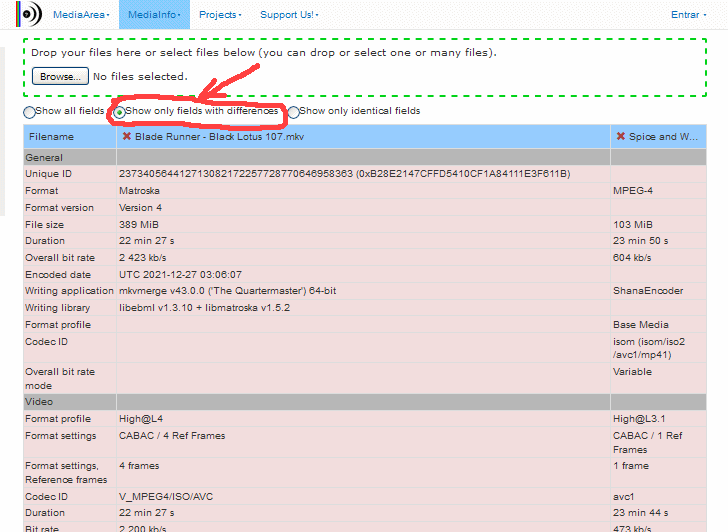Click the General section header row

click(x=365, y=157)
